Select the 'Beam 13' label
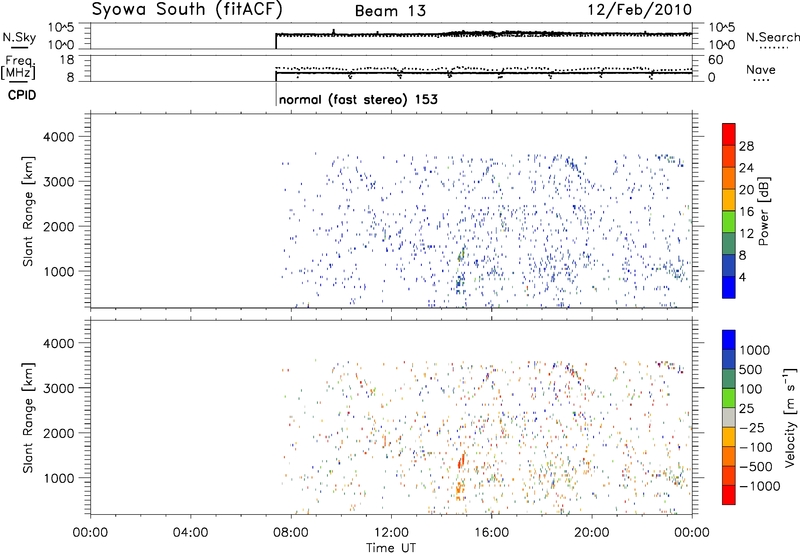 391,11
